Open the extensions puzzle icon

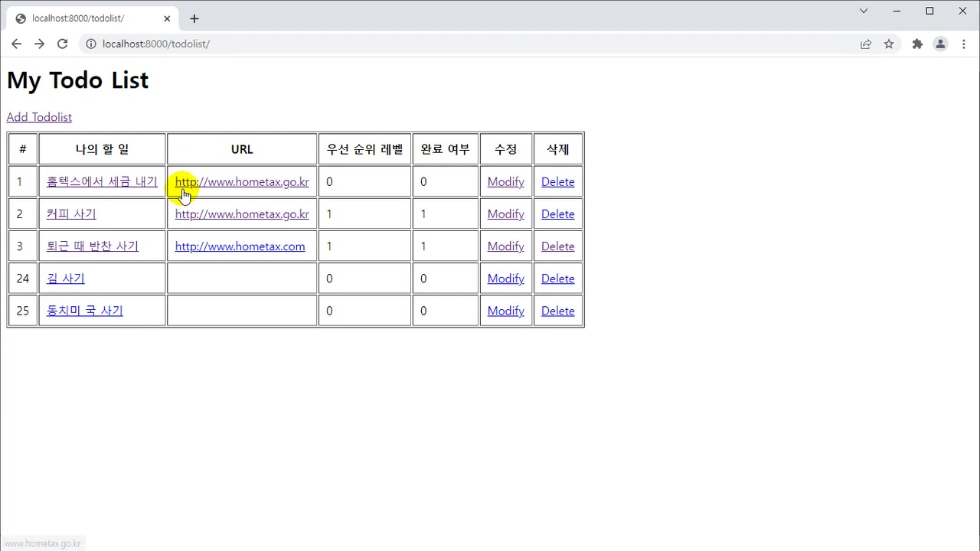point(917,44)
